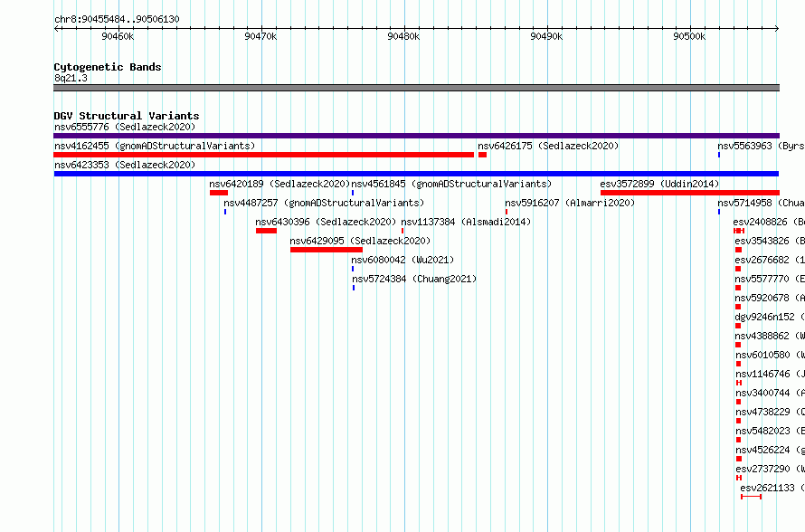Open variant nsv4526224 label
The width and height of the screenshot is (805, 532).
coord(770,450)
